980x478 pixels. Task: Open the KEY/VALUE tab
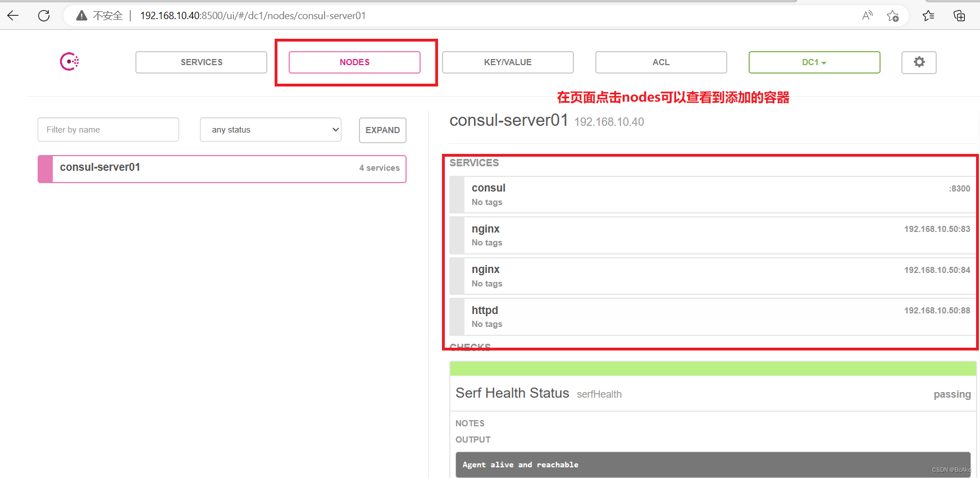[508, 62]
